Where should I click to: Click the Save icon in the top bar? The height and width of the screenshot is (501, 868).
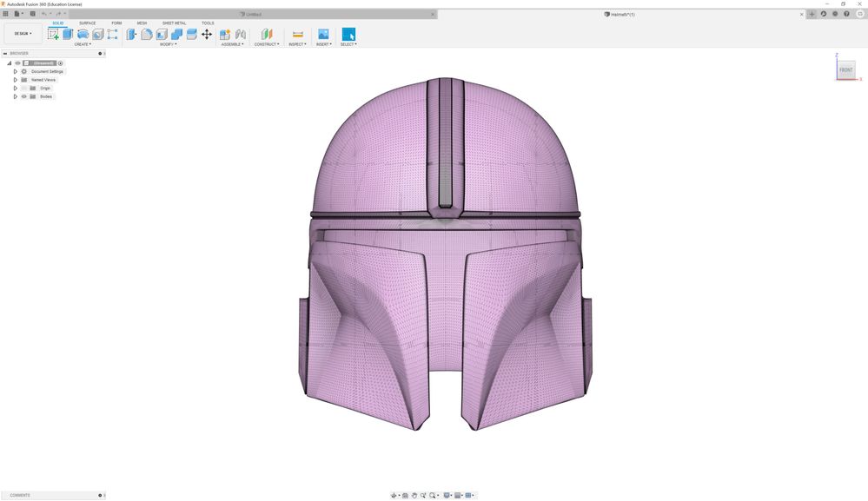[x=33, y=14]
